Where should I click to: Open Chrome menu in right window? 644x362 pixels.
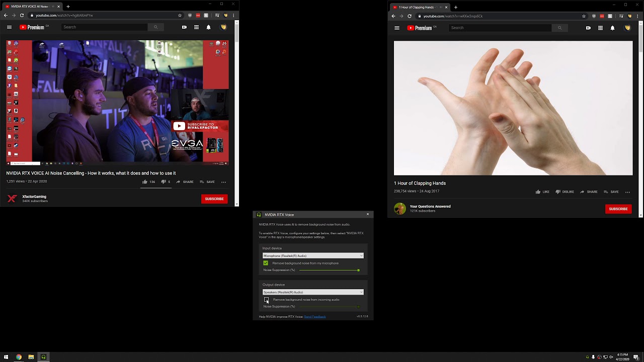click(x=638, y=16)
